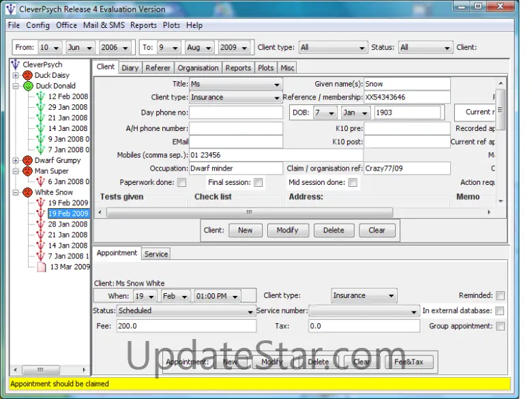Click the red appointment icon for 28 Jan 2008

[x=40, y=224]
